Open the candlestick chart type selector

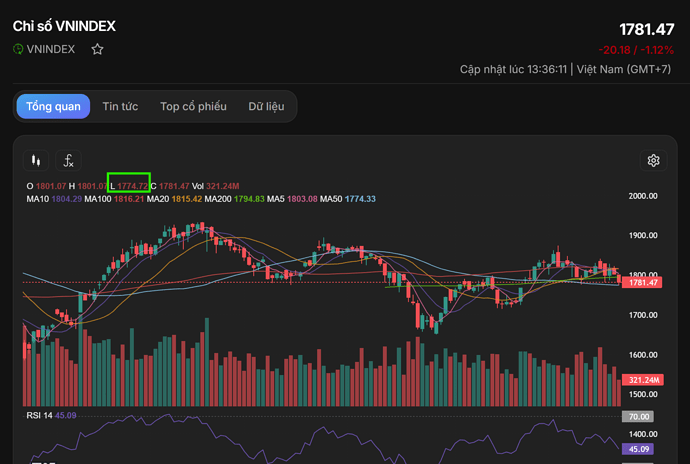tap(36, 161)
